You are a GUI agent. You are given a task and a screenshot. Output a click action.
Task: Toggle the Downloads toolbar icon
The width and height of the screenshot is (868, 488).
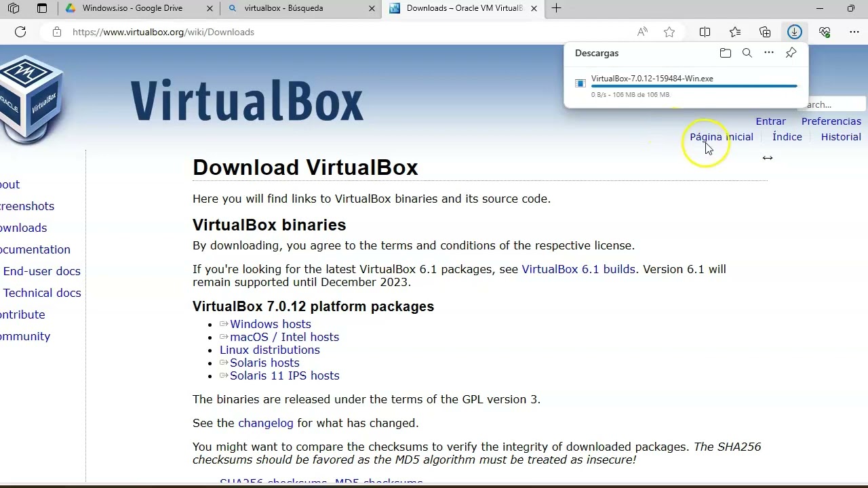tap(795, 32)
